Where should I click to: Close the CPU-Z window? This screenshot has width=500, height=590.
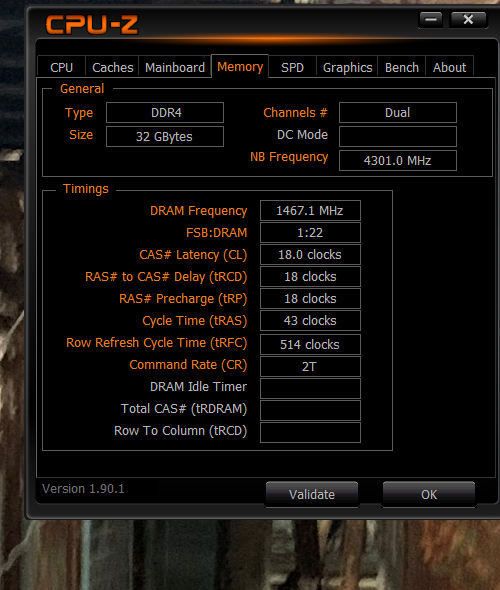click(x=468, y=20)
